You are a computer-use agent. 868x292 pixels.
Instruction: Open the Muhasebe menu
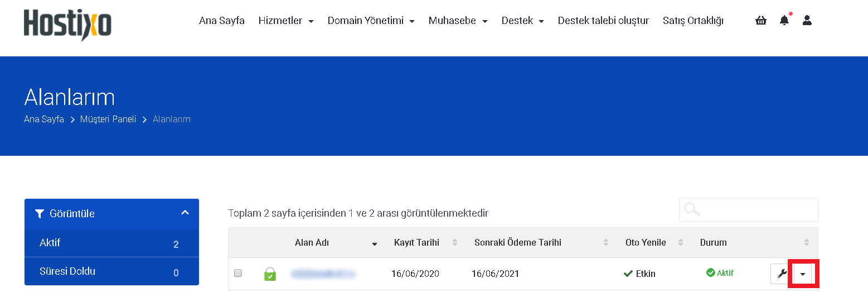click(x=458, y=21)
